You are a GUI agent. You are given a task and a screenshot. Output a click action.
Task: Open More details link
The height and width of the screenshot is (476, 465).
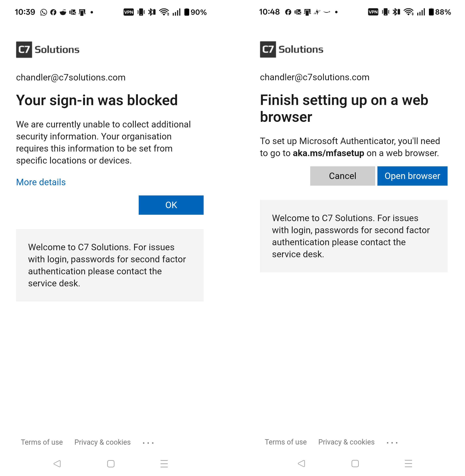(x=41, y=182)
